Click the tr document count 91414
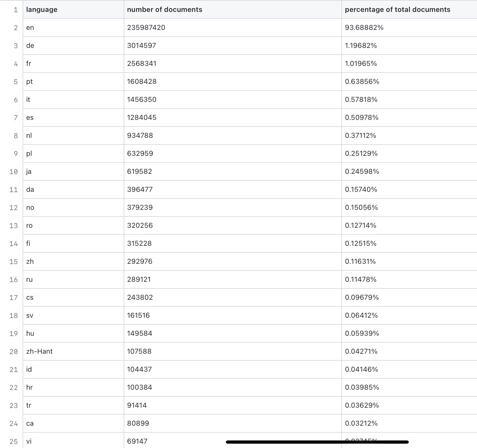 pos(137,405)
